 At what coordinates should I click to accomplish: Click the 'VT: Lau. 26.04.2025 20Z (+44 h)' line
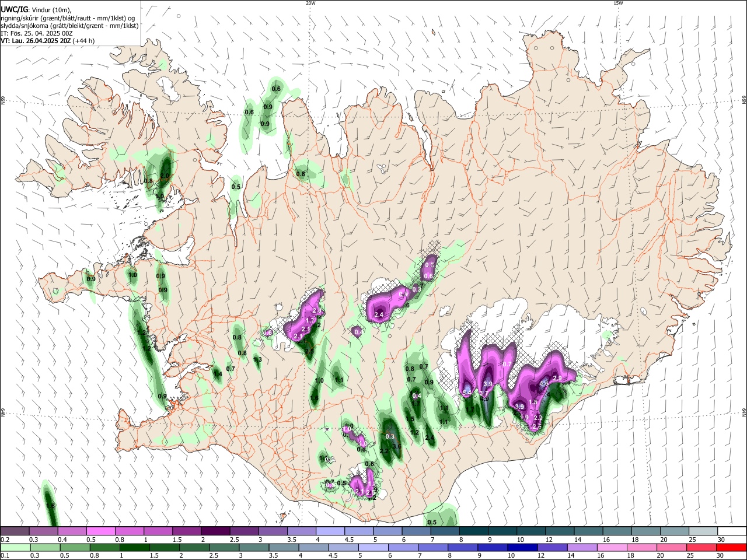pos(48,41)
